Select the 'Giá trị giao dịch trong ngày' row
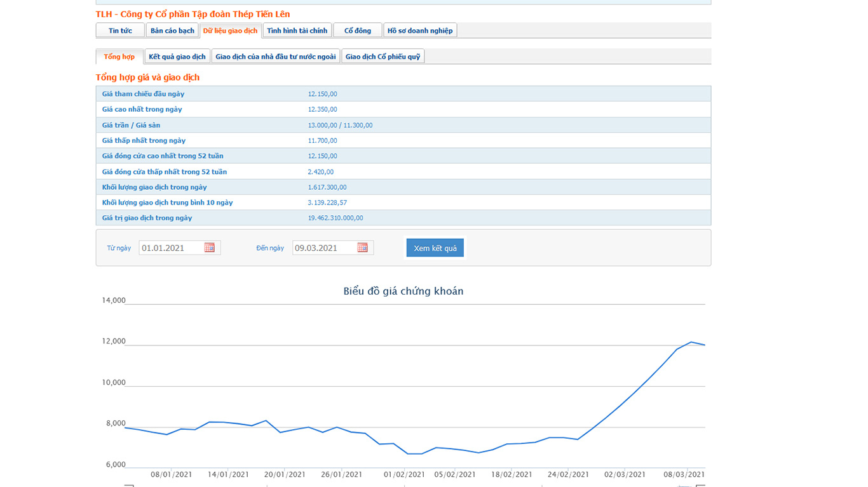The image size is (868, 487). [x=403, y=218]
